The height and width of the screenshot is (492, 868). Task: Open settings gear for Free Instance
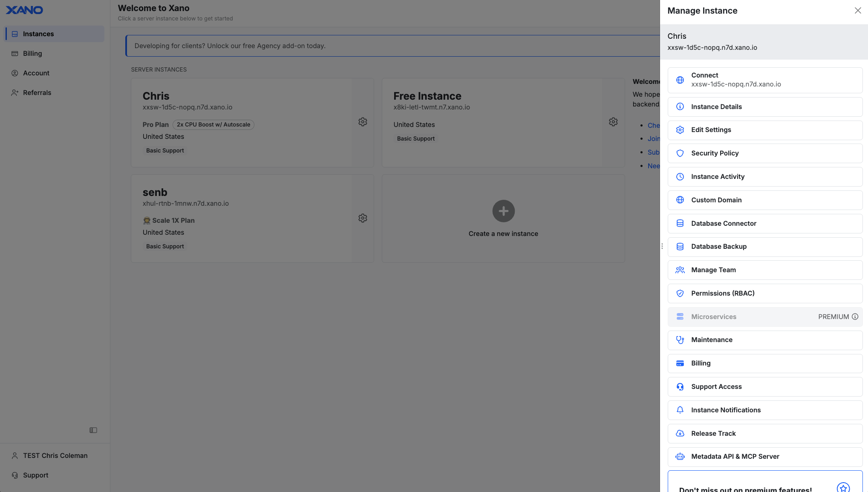tap(613, 122)
